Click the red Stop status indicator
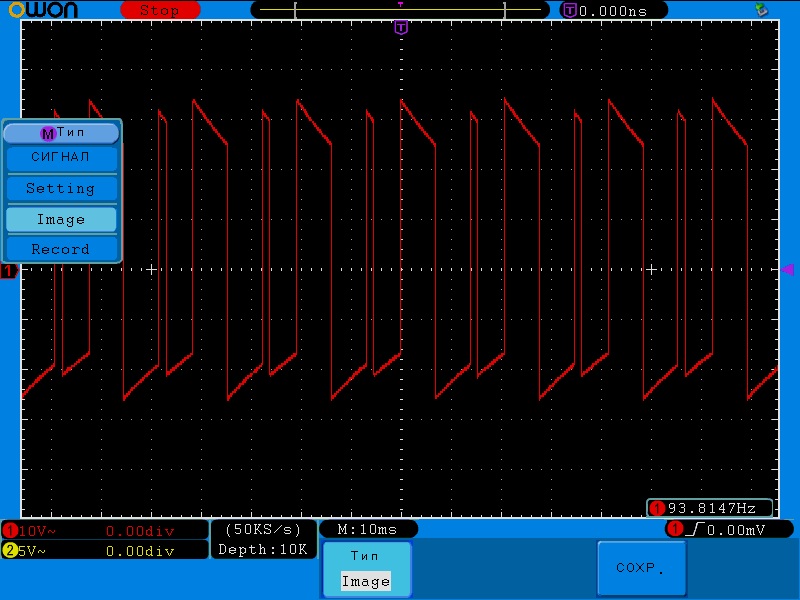800x600 pixels. tap(159, 10)
